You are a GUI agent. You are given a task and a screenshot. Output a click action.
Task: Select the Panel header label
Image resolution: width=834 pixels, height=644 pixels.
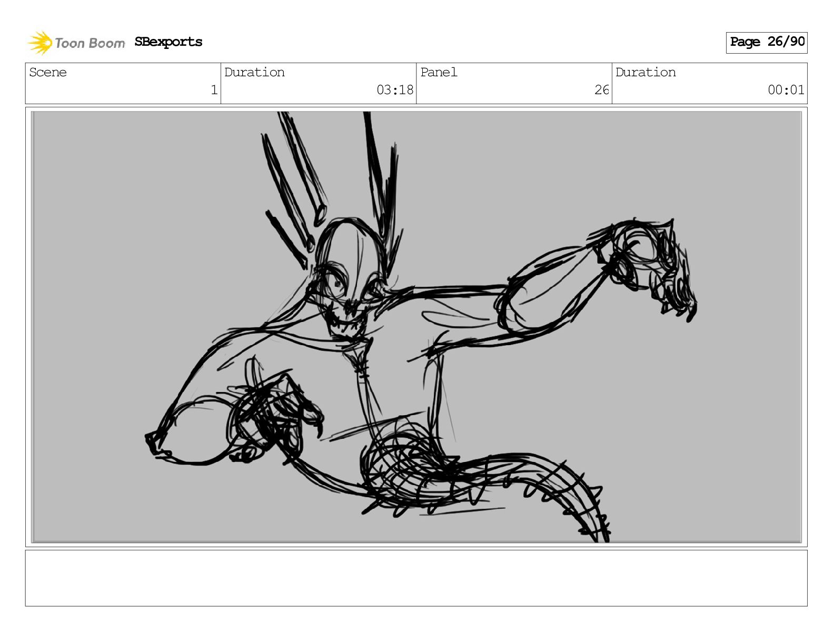coord(439,73)
